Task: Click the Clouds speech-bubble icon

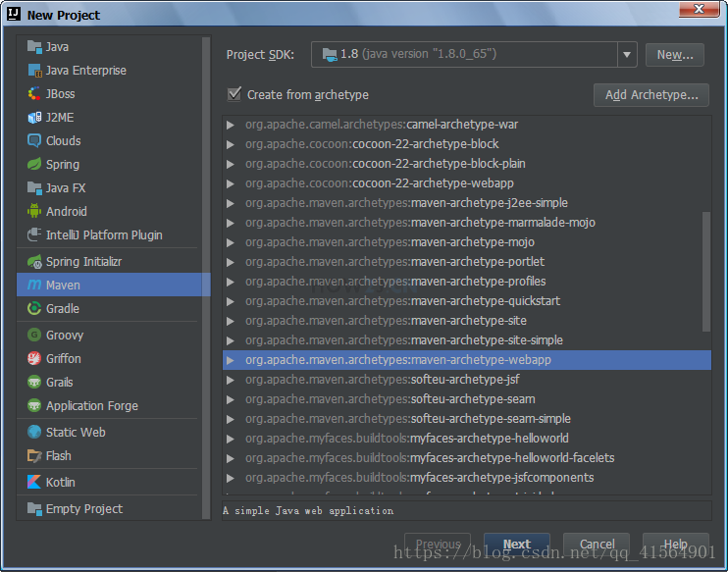Action: tap(34, 140)
